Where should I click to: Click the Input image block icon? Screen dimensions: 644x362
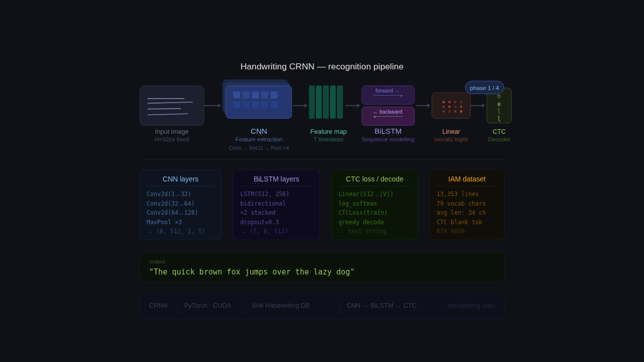[172, 106]
